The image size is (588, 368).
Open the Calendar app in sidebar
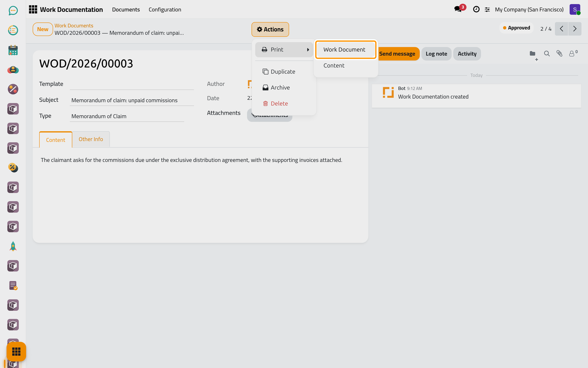(13, 50)
